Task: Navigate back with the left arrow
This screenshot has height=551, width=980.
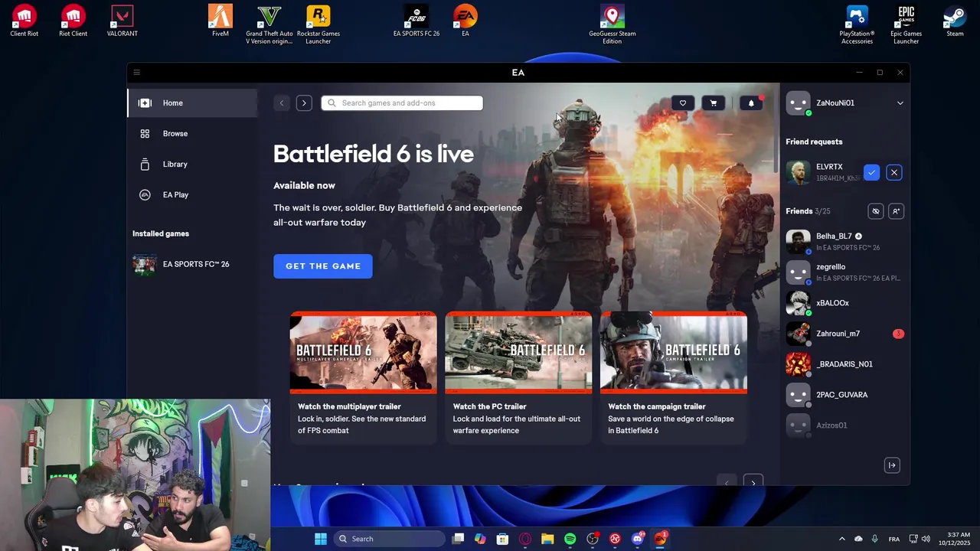Action: tap(281, 103)
